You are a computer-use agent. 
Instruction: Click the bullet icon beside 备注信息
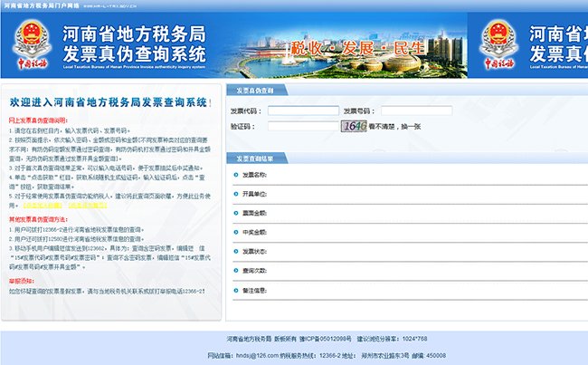coord(236,291)
